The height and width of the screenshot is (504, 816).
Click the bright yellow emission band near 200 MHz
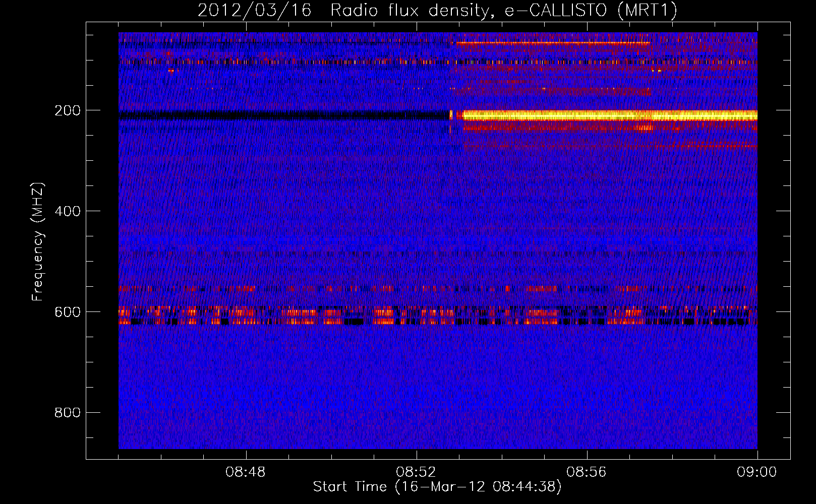pos(610,115)
